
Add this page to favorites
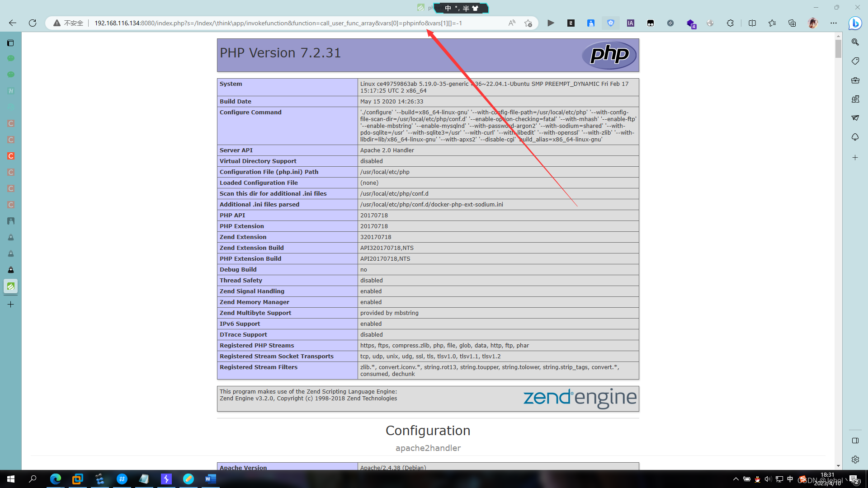528,23
